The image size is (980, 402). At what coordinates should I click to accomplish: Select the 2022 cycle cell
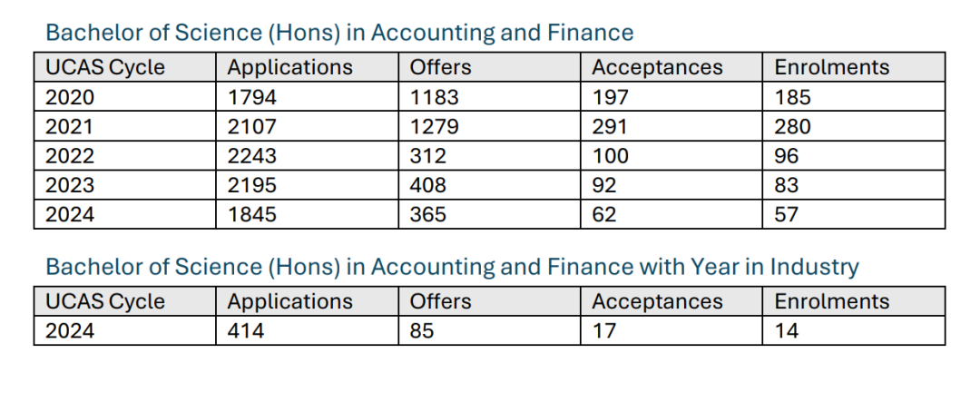click(125, 156)
